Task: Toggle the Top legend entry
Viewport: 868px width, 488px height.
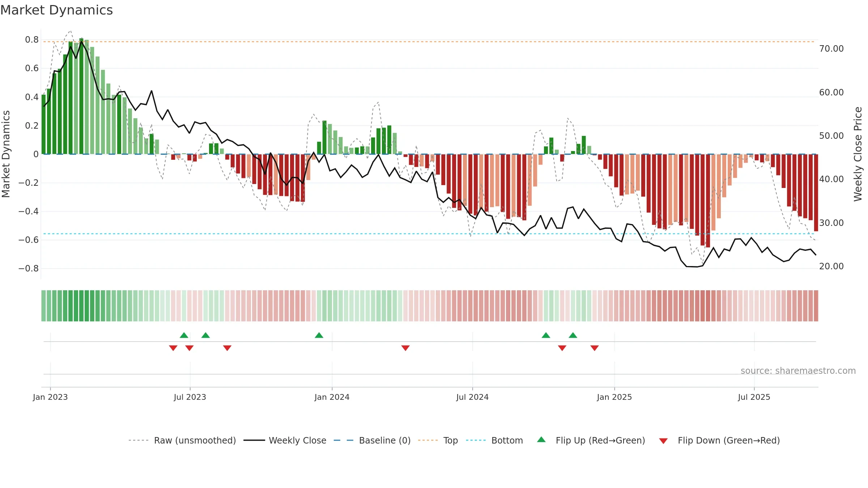Action: (x=438, y=440)
